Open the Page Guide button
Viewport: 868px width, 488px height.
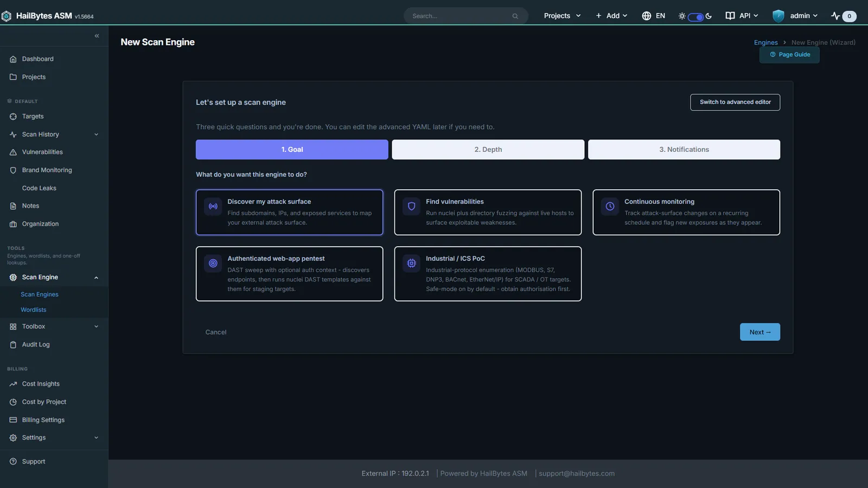click(789, 55)
